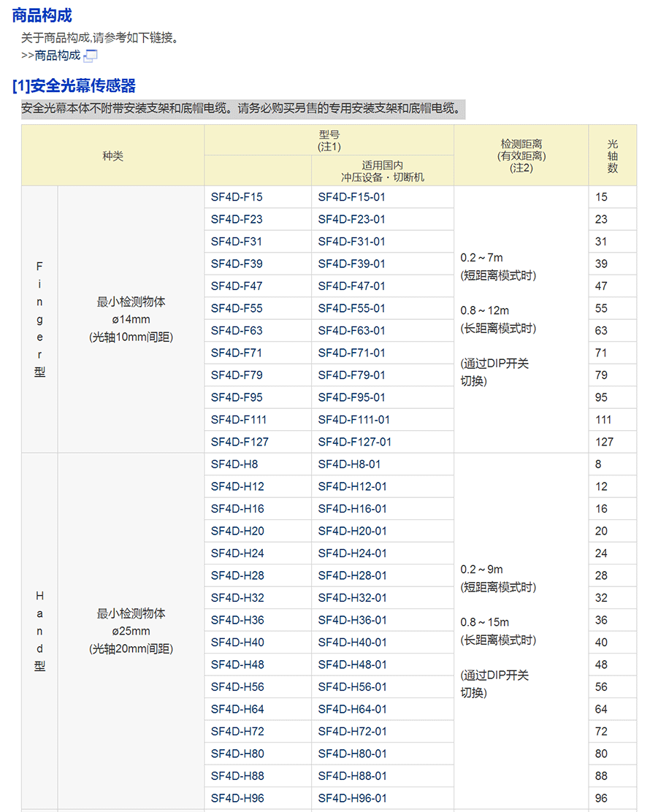
Task: Open the >>商品构成 link
Action: pos(50,55)
